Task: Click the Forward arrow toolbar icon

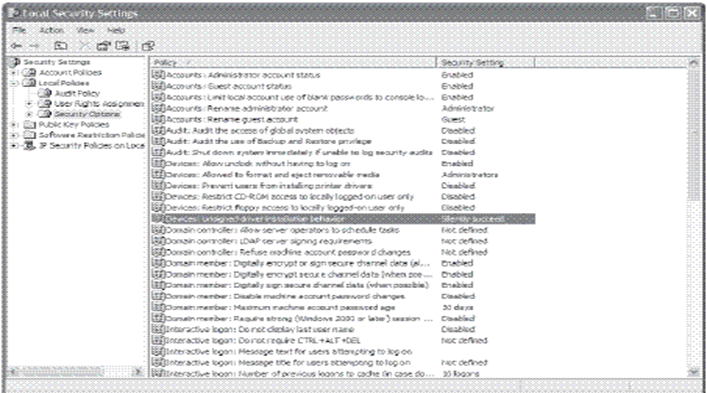Action: (34, 46)
